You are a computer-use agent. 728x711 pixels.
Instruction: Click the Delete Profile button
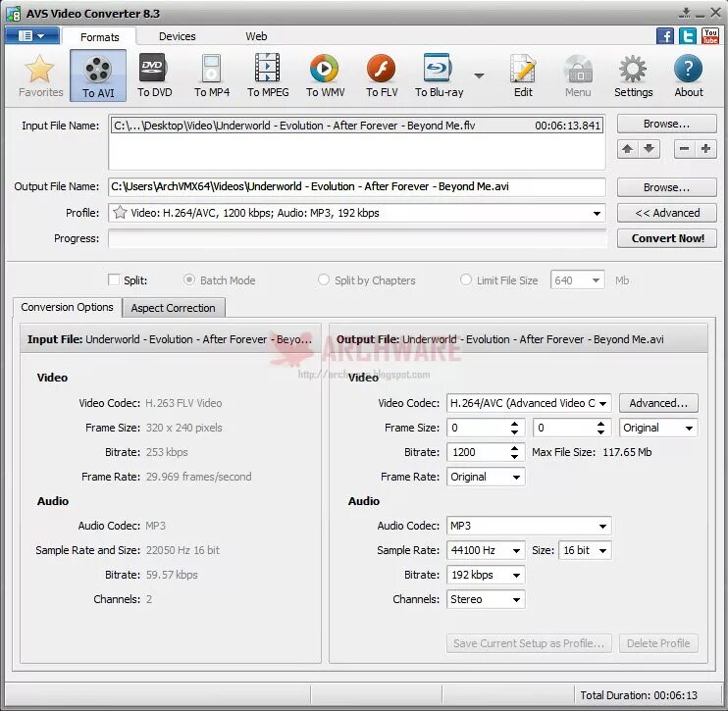tap(658, 643)
